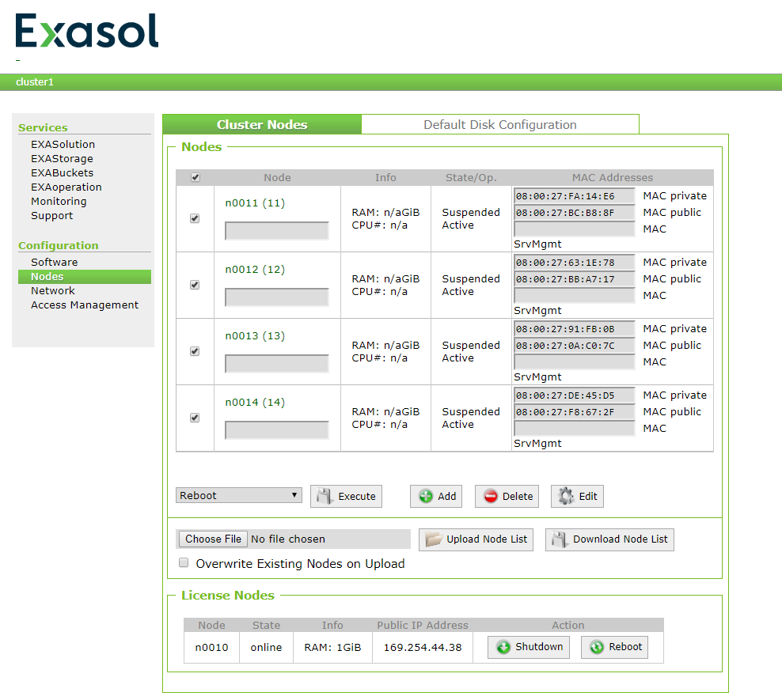Click the Choose File button
The width and height of the screenshot is (782, 700).
(x=212, y=539)
